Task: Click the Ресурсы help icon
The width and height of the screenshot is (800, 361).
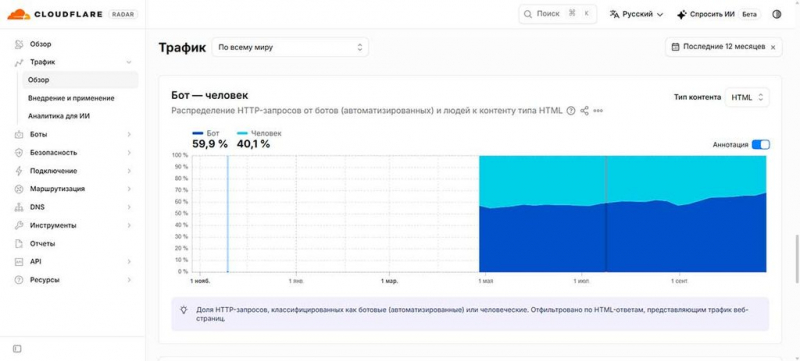Action: (19, 280)
